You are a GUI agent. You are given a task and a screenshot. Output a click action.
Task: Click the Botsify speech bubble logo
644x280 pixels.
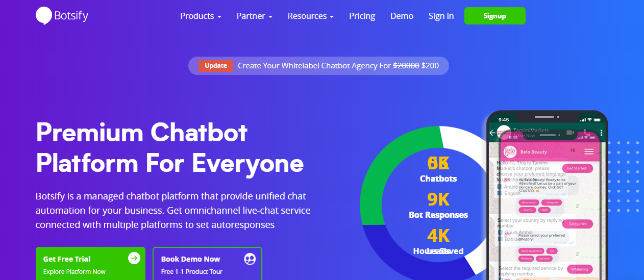pyautogui.click(x=44, y=16)
